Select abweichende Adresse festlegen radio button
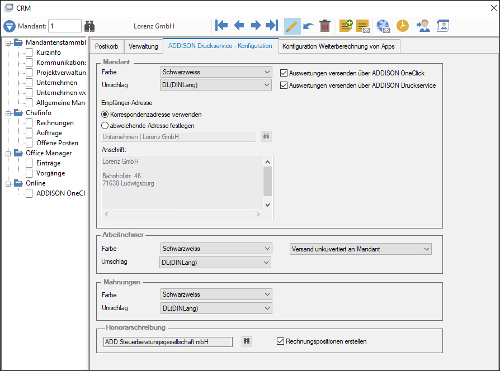The width and height of the screenshot is (500, 371). tap(105, 125)
